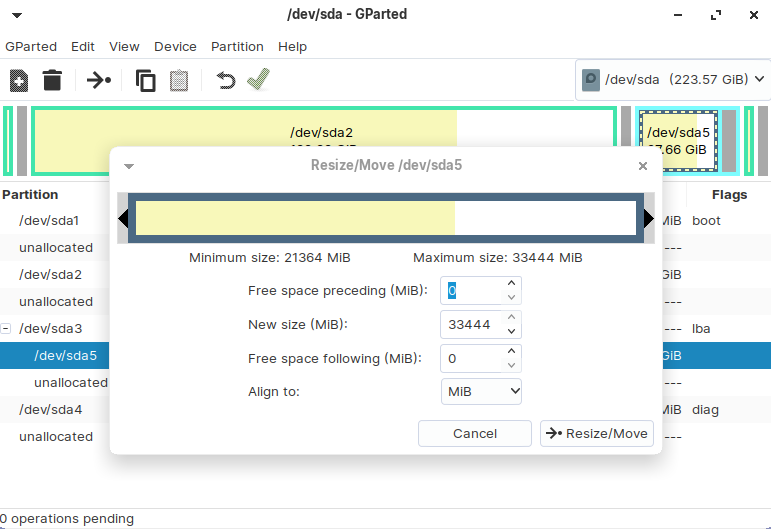Select unallocated row below /dev/sda4
This screenshot has height=529, width=771.
tap(54, 437)
